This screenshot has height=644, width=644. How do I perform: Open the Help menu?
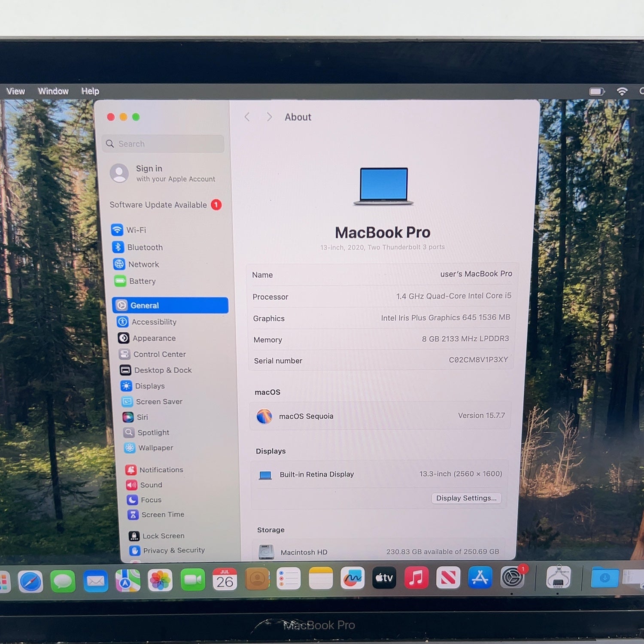click(x=90, y=91)
